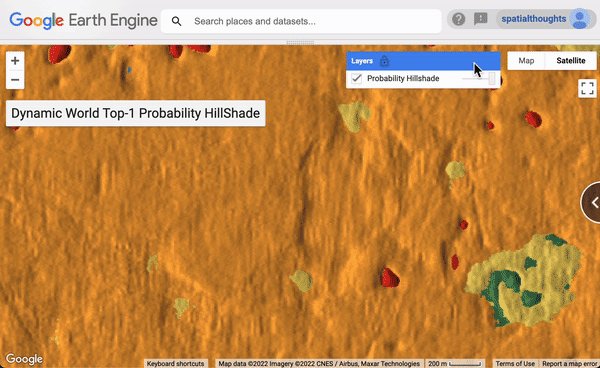Adjust the Probability Hillshade opacity slider
Screen dimensions: 600x368
[x=479, y=78]
